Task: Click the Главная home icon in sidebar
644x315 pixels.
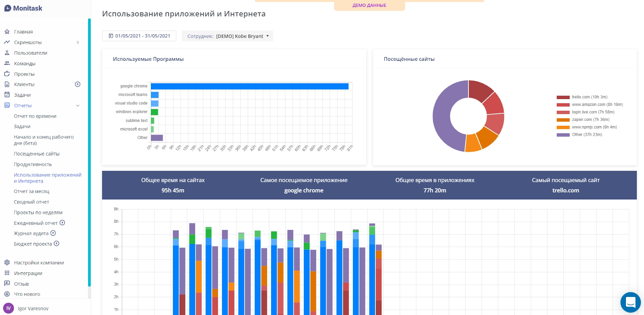Action: click(7, 31)
